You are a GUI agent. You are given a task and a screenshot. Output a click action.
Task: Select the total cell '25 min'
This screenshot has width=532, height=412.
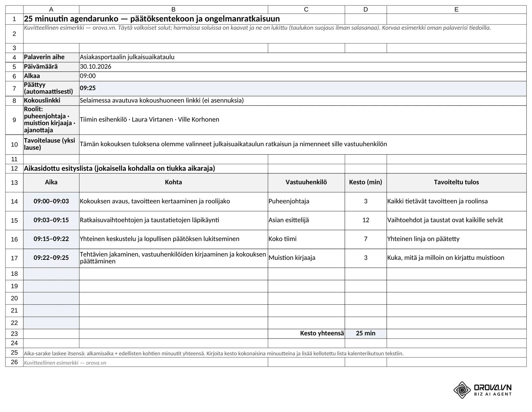pos(366,334)
